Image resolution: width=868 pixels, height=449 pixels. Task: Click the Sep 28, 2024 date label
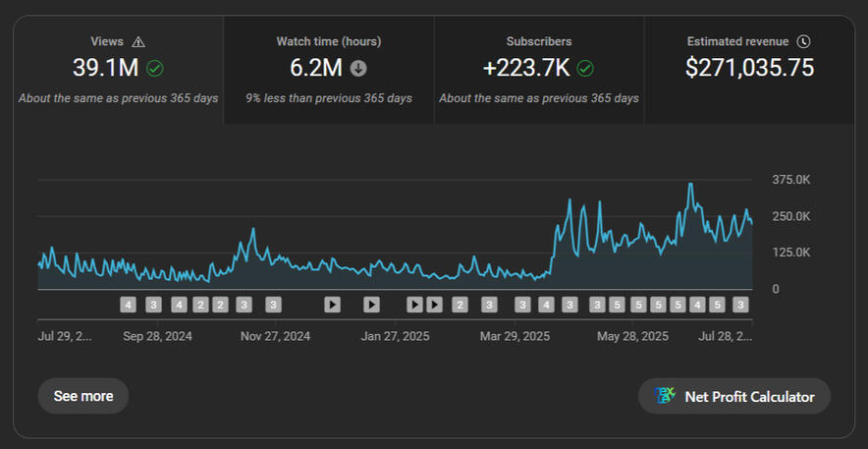pyautogui.click(x=157, y=336)
